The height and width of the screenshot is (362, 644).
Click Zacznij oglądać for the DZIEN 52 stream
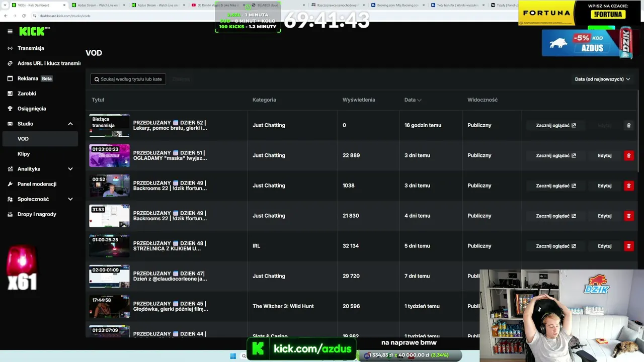pos(556,125)
